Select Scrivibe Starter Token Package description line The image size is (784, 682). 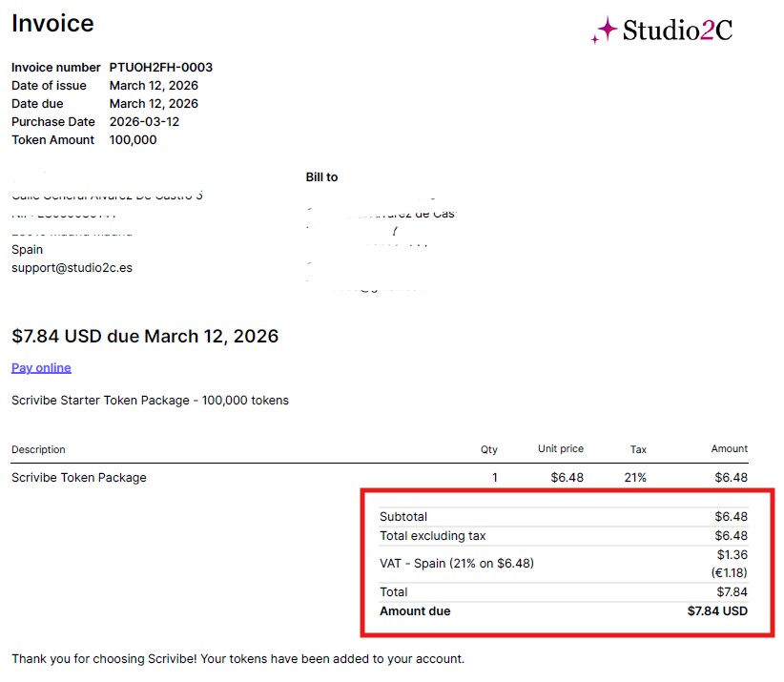click(x=150, y=401)
